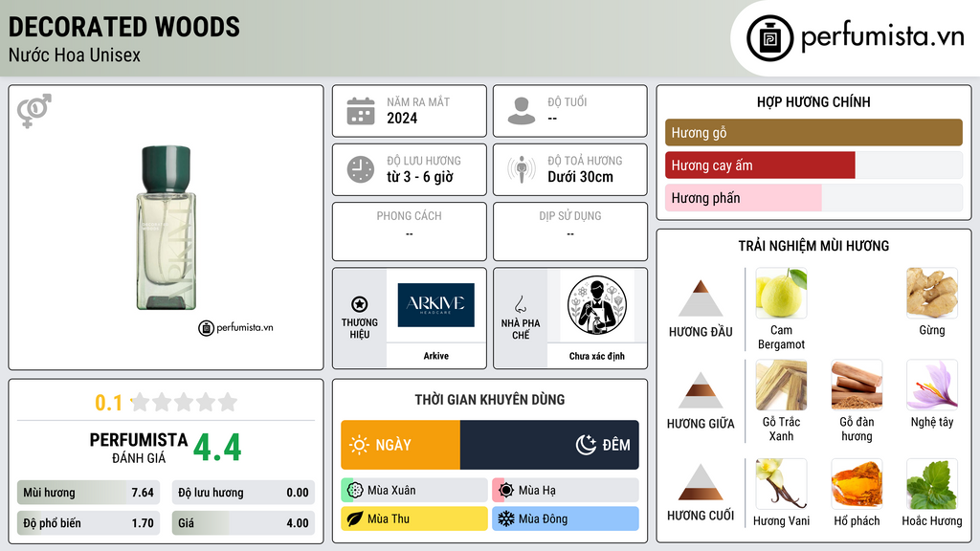Click the TRẢI NGHIỆM MÙI HƯƠNG heading
980x551 pixels.
pyautogui.click(x=813, y=246)
